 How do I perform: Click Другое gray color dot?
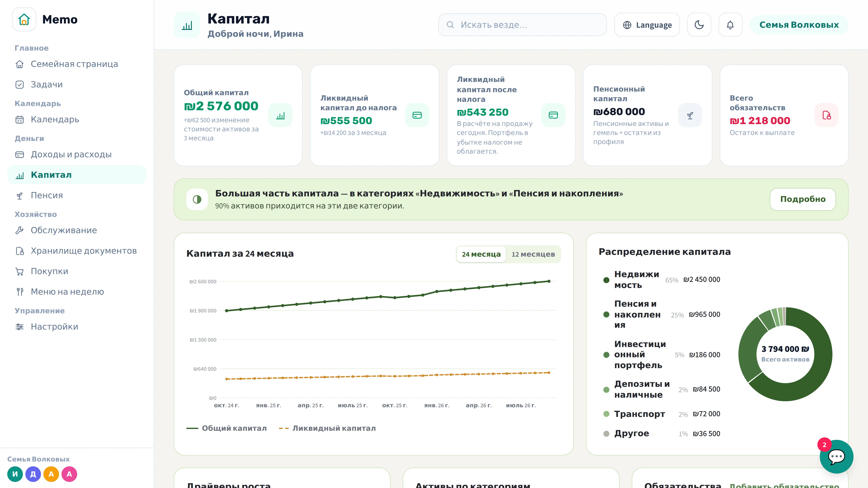tap(606, 434)
